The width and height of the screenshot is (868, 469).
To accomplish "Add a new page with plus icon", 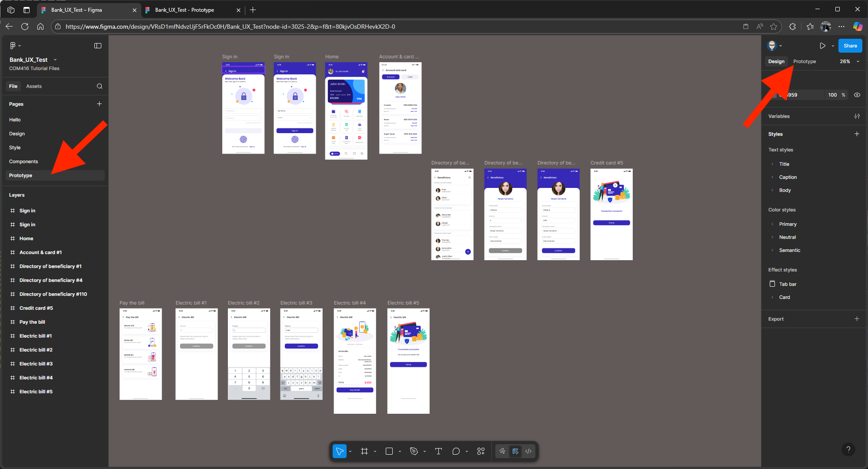I will (x=99, y=104).
